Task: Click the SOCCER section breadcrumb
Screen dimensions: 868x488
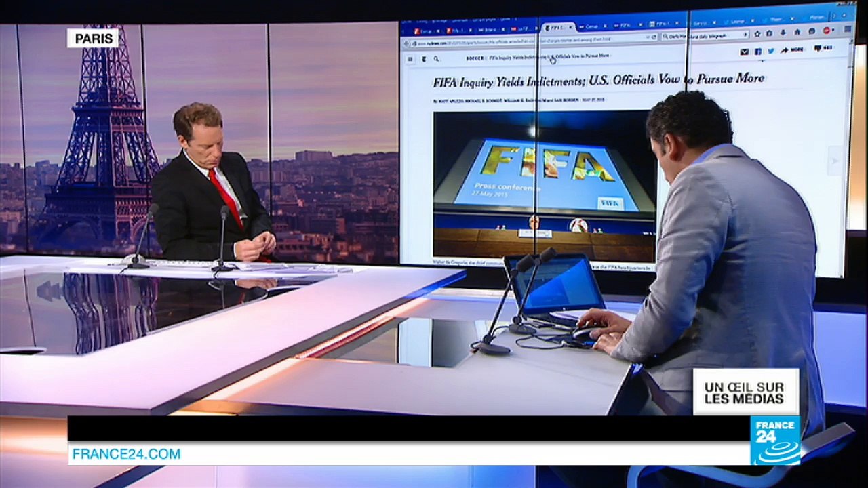Action: [x=474, y=58]
